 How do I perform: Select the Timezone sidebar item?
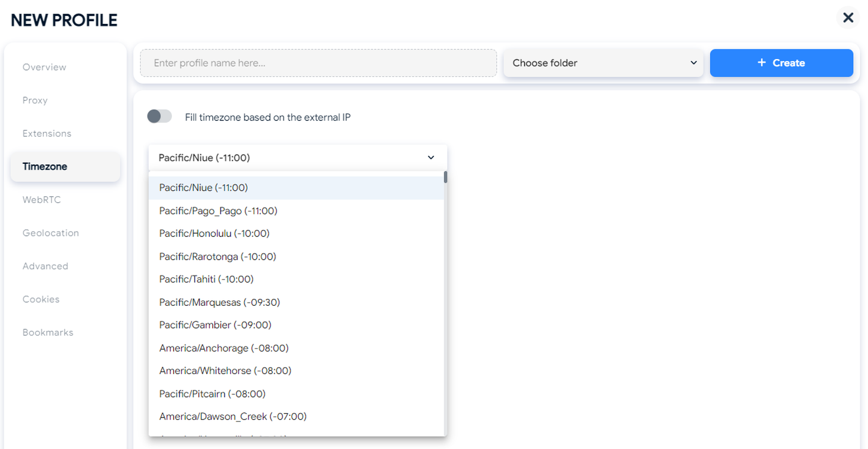click(x=65, y=166)
